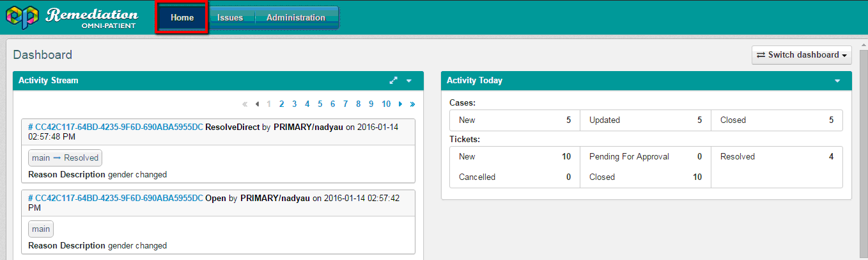
Task: Jump to the first Activity Stream page
Action: [x=245, y=104]
